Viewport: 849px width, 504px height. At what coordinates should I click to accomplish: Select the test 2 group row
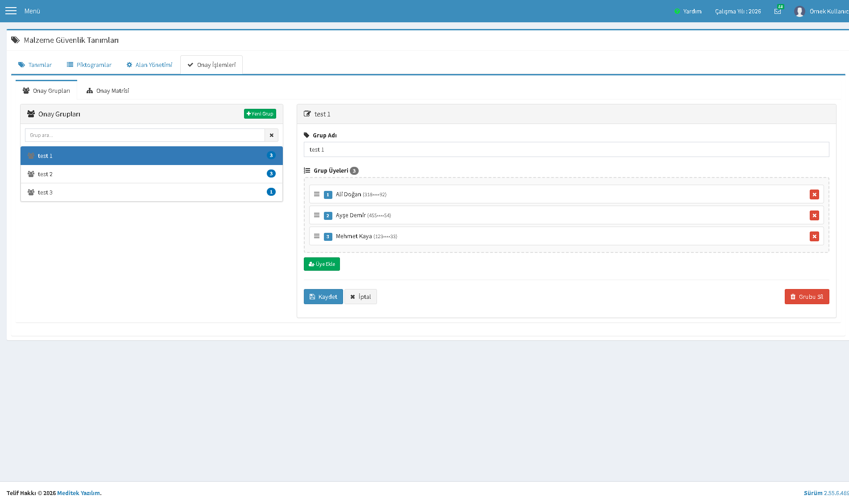click(x=152, y=174)
